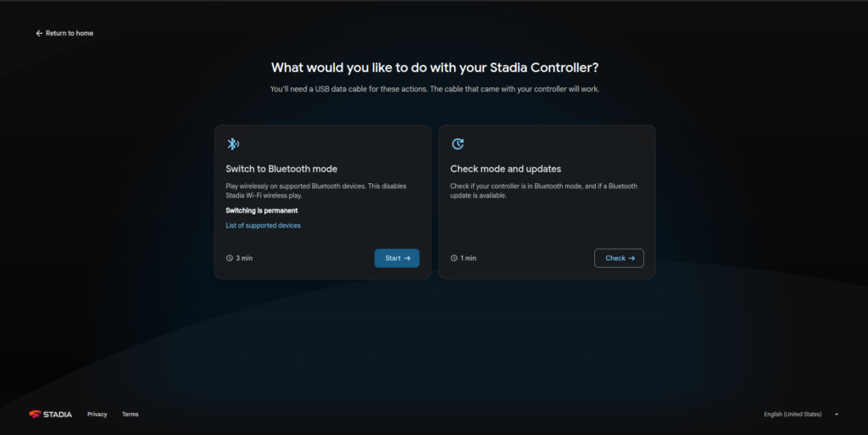Click the Stadia Controller page heading

pyautogui.click(x=434, y=68)
